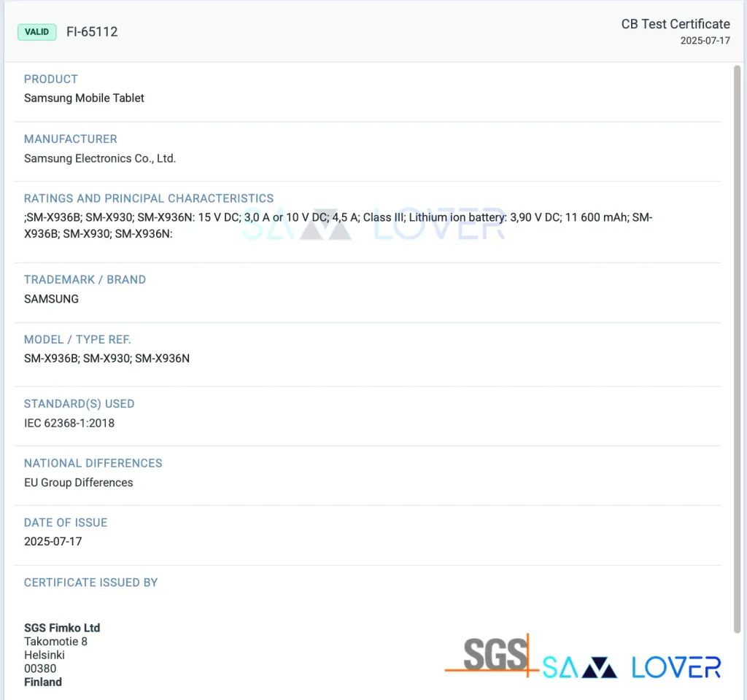This screenshot has width=747, height=700.
Task: Click the STANDARD(S) USED label
Action: coord(79,404)
